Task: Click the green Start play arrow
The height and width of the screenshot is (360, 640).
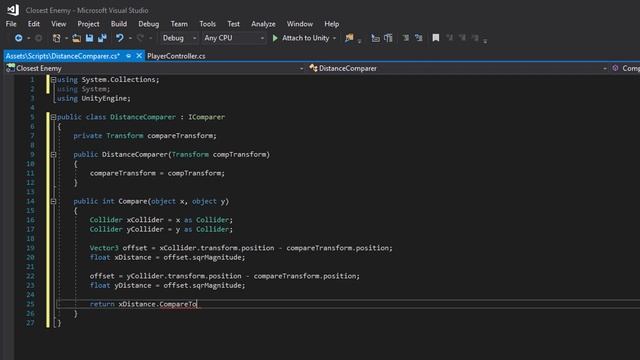Action: click(275, 38)
